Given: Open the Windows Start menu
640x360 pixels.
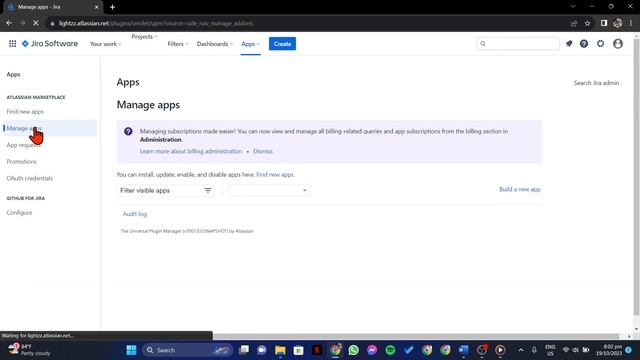Looking at the screenshot, I should click(x=131, y=350).
